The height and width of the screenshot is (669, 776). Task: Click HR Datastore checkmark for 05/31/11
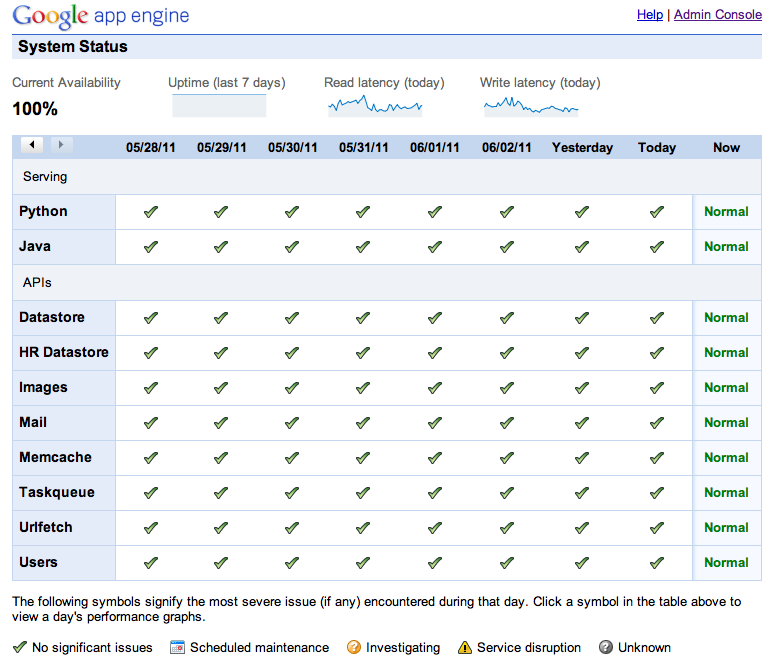(363, 353)
